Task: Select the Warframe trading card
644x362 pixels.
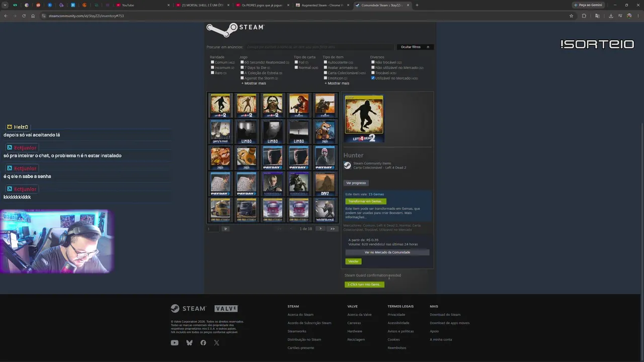Action: pyautogui.click(x=325, y=210)
